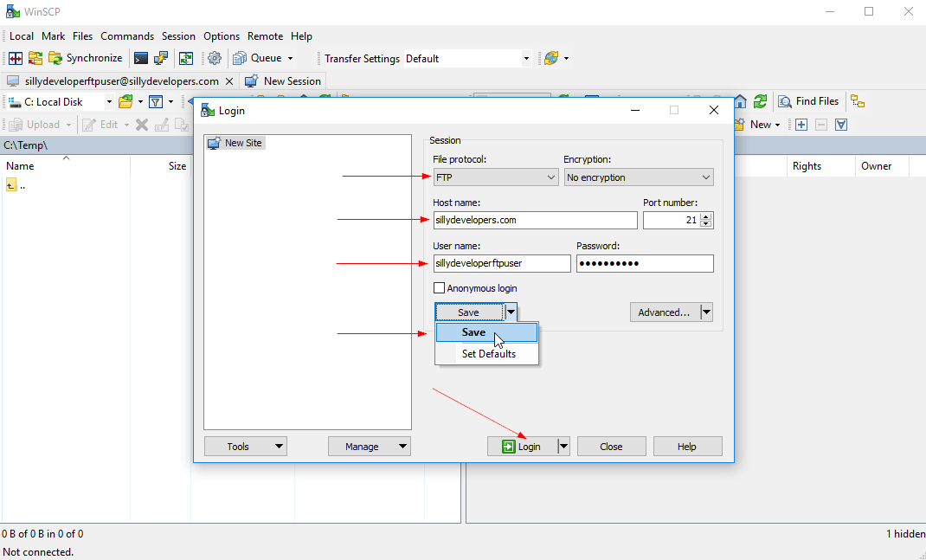Click the directory tree icon next to Find Files

[858, 101]
